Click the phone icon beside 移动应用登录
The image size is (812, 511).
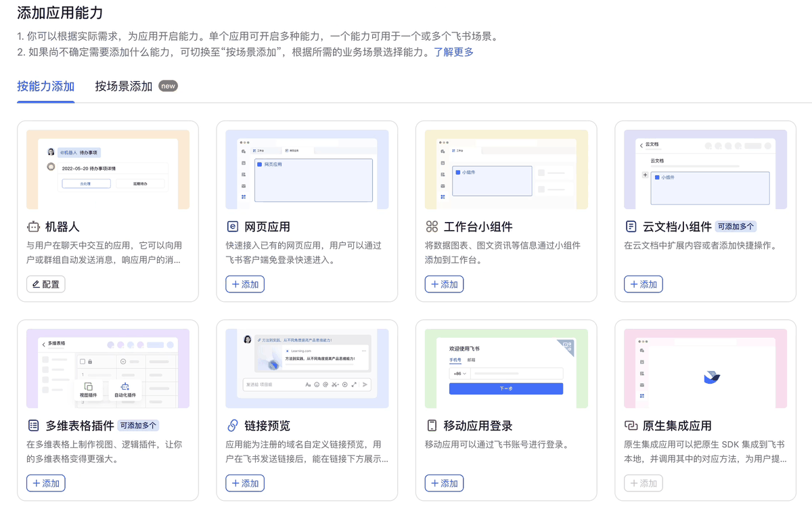tap(432, 426)
